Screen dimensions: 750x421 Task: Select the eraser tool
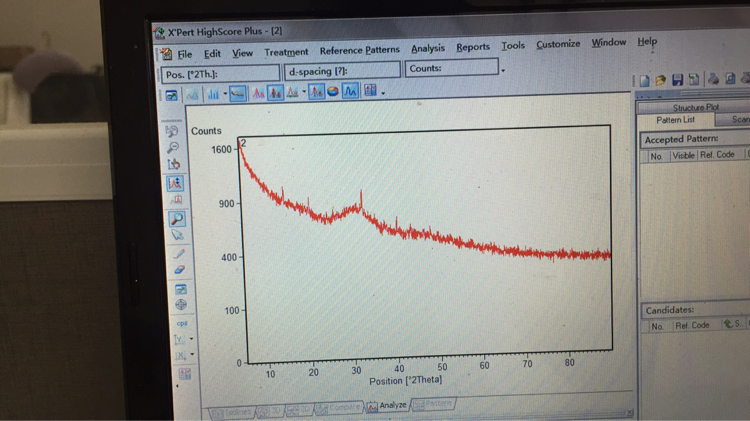click(179, 270)
